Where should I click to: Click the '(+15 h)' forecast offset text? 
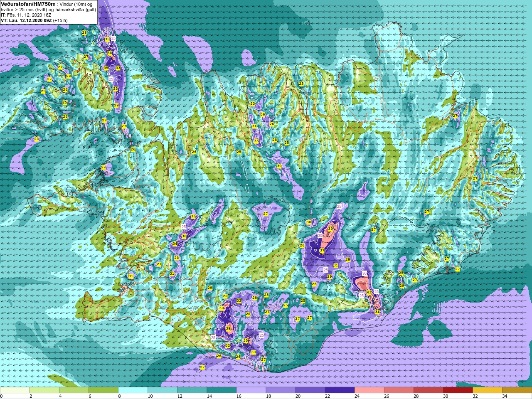pos(60,20)
